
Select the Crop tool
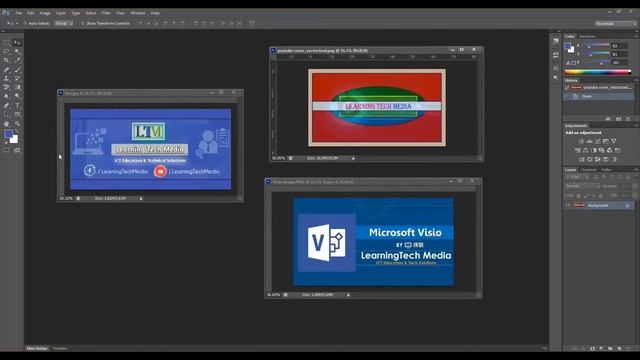pos(7,60)
